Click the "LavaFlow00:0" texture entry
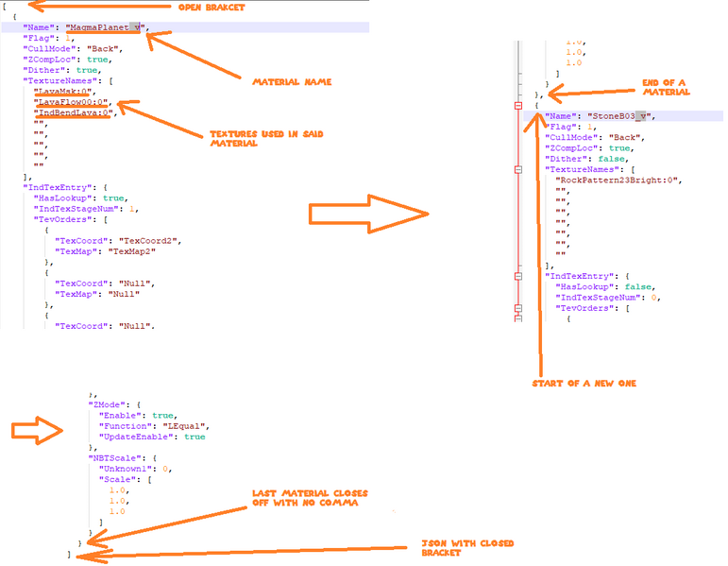The width and height of the screenshot is (728, 566). tap(71, 102)
